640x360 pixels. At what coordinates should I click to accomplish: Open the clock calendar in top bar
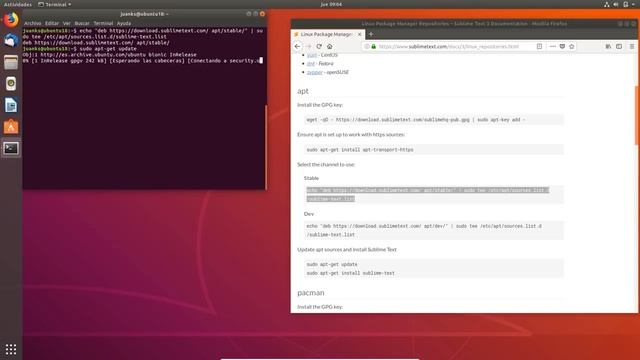(331, 4)
